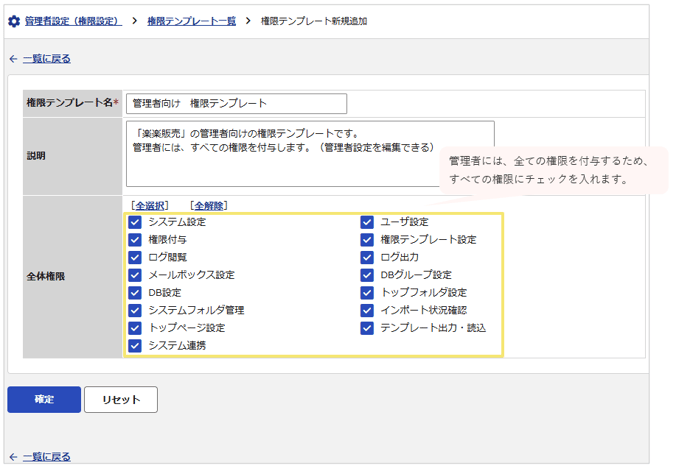
Task: Click the gear icon beside 管理者設定
Action: point(14,21)
